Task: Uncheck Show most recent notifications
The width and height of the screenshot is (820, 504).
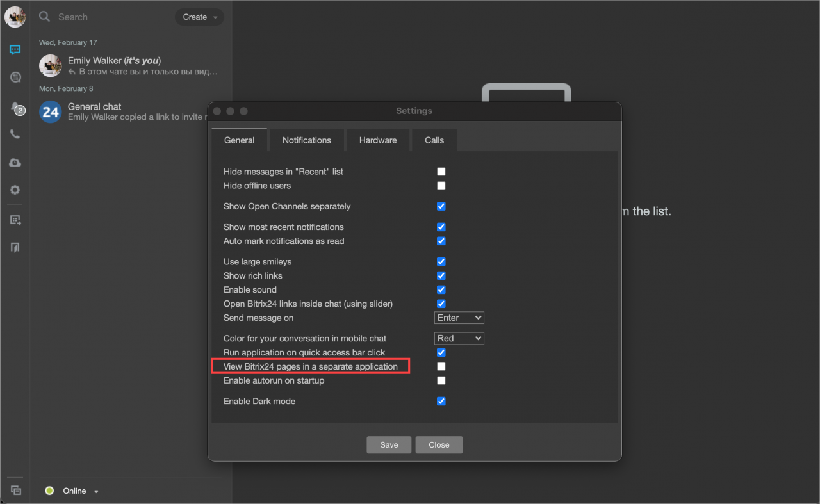Action: [x=441, y=227]
